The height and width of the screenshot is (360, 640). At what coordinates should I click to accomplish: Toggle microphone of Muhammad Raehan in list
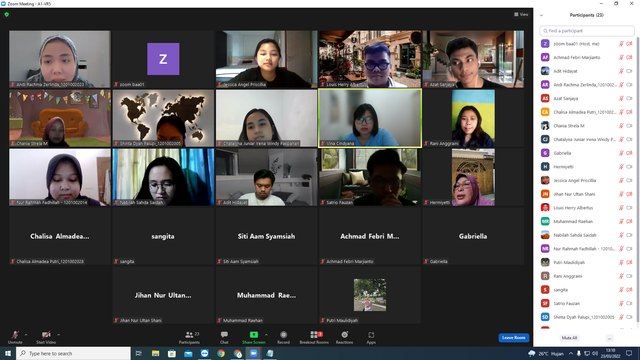coord(621,221)
